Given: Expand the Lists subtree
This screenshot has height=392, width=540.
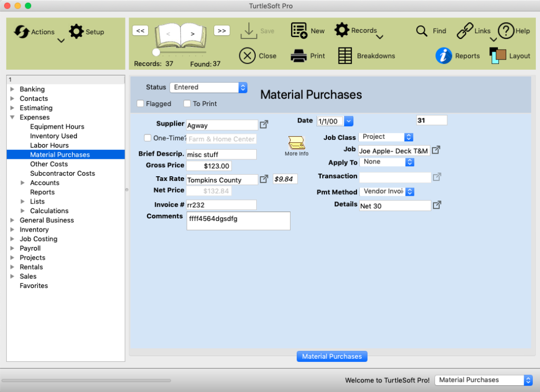Looking at the screenshot, I should click(23, 202).
